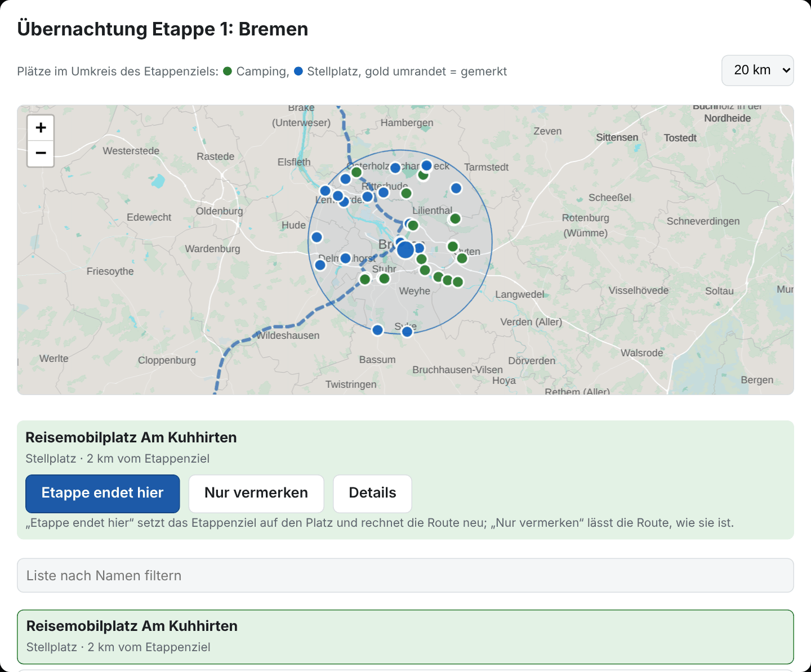Zoom out of the map
Viewport: 811px width, 672px height.
pos(41,153)
